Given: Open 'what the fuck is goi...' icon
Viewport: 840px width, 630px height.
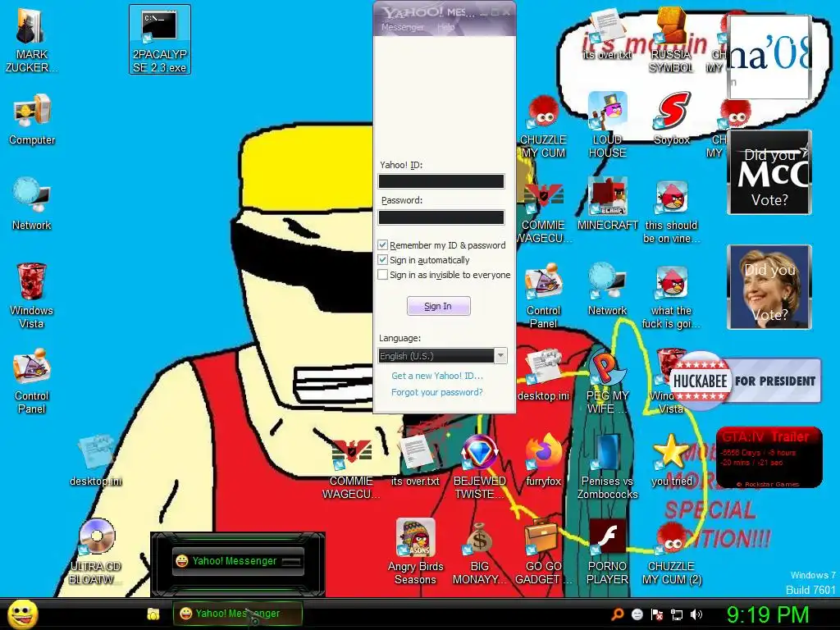Looking at the screenshot, I should tap(671, 296).
